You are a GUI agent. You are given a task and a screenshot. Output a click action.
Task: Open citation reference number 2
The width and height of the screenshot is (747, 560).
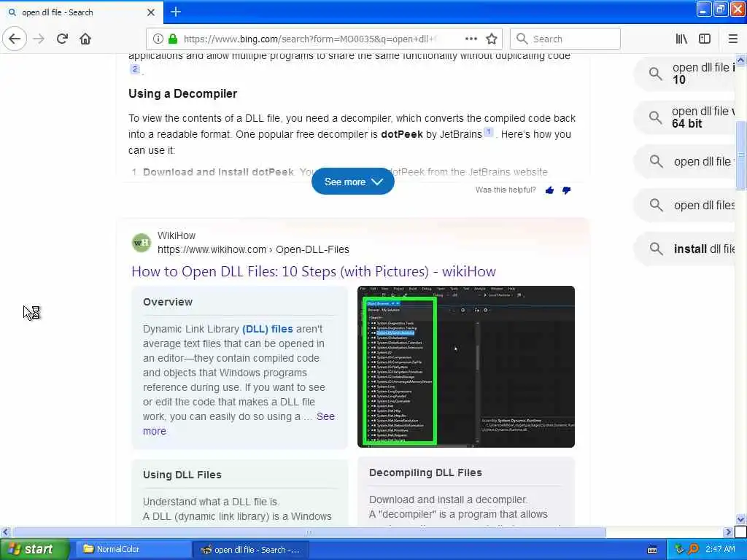click(x=135, y=69)
